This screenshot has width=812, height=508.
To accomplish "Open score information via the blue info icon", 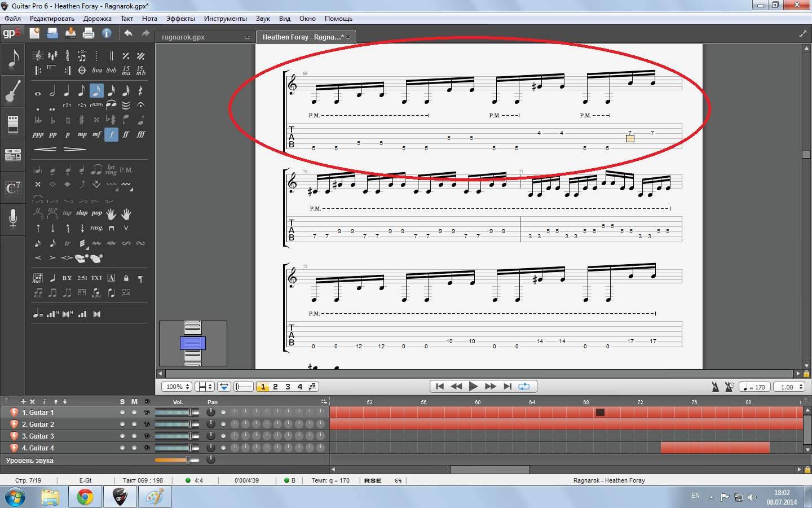I will pyautogui.click(x=107, y=33).
